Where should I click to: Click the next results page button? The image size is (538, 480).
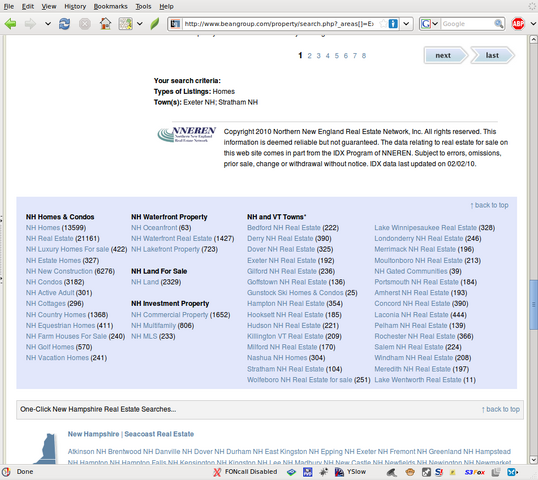tap(445, 55)
